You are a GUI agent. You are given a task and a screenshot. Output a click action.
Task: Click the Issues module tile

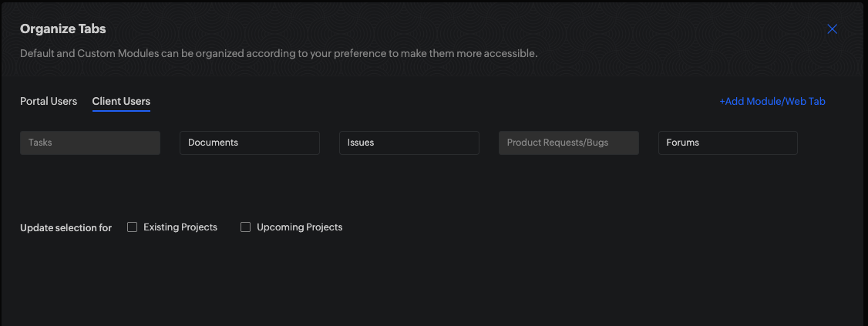tap(409, 143)
